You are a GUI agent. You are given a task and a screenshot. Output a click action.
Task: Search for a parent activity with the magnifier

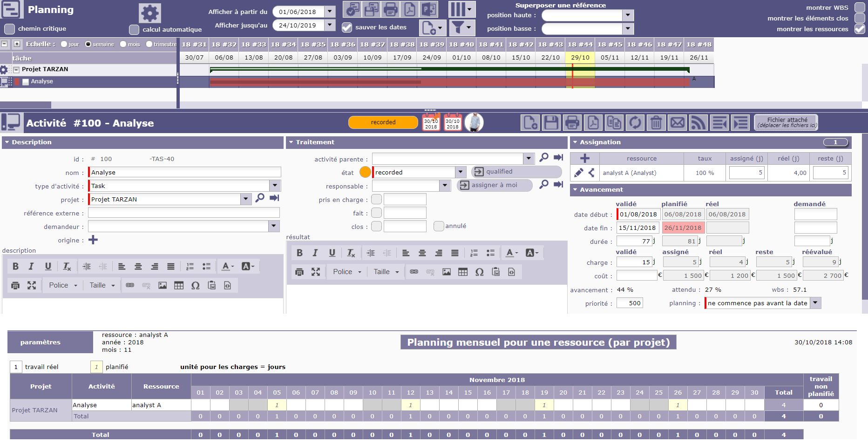(544, 158)
